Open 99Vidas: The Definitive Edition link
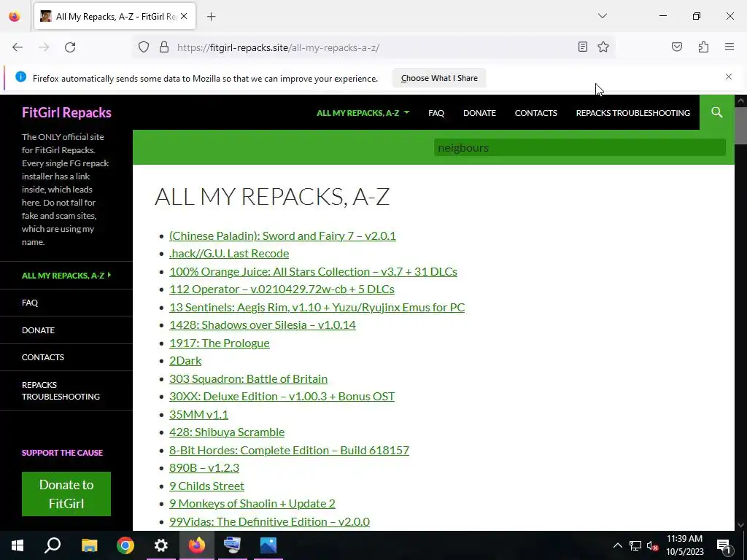This screenshot has width=747, height=560. click(x=269, y=521)
